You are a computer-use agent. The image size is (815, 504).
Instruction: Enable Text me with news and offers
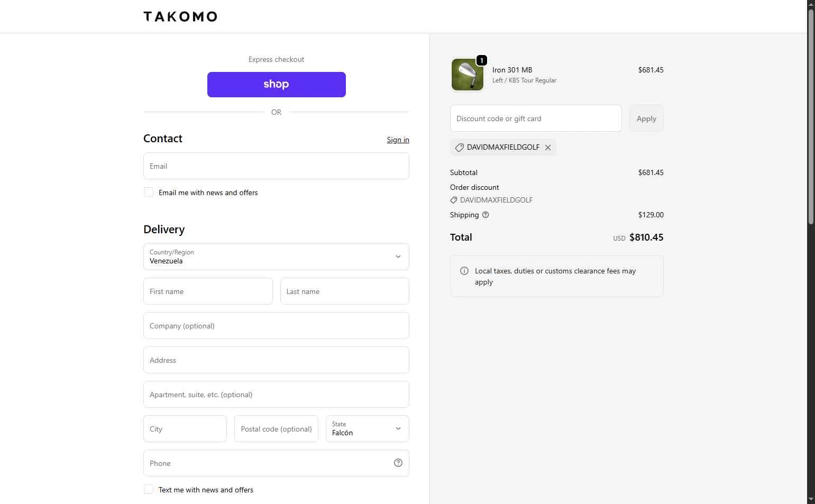pyautogui.click(x=149, y=489)
